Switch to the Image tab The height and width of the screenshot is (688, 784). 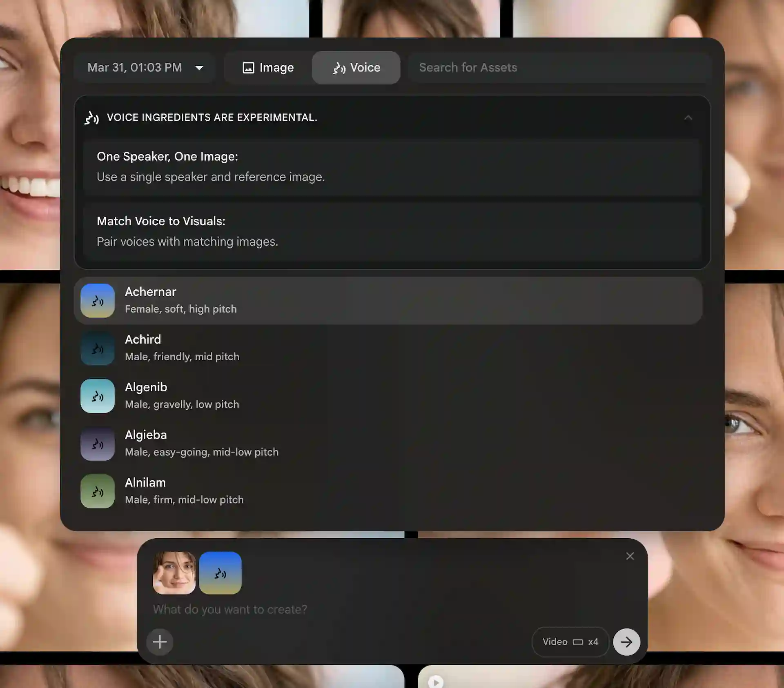point(268,68)
